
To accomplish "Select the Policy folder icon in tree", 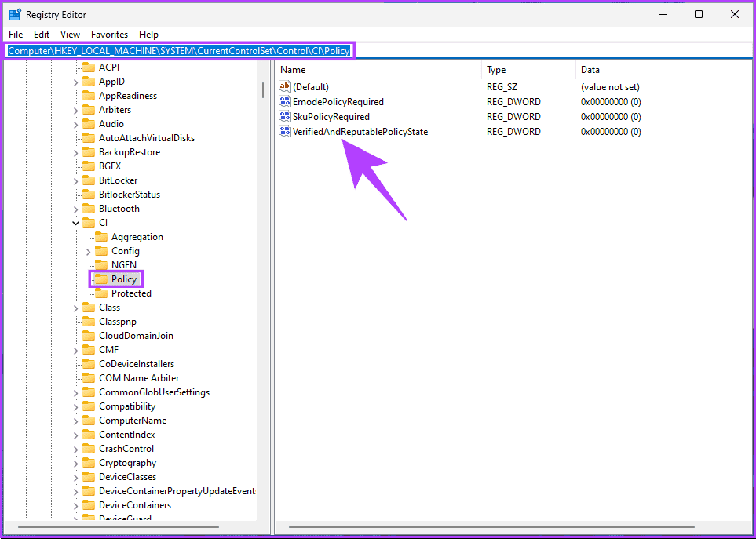I will coord(101,279).
